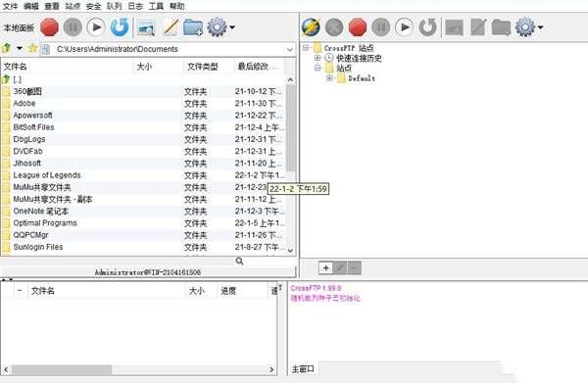The height and width of the screenshot is (383, 588).
Task: Click the grayed minus remove site button
Action: (x=355, y=268)
